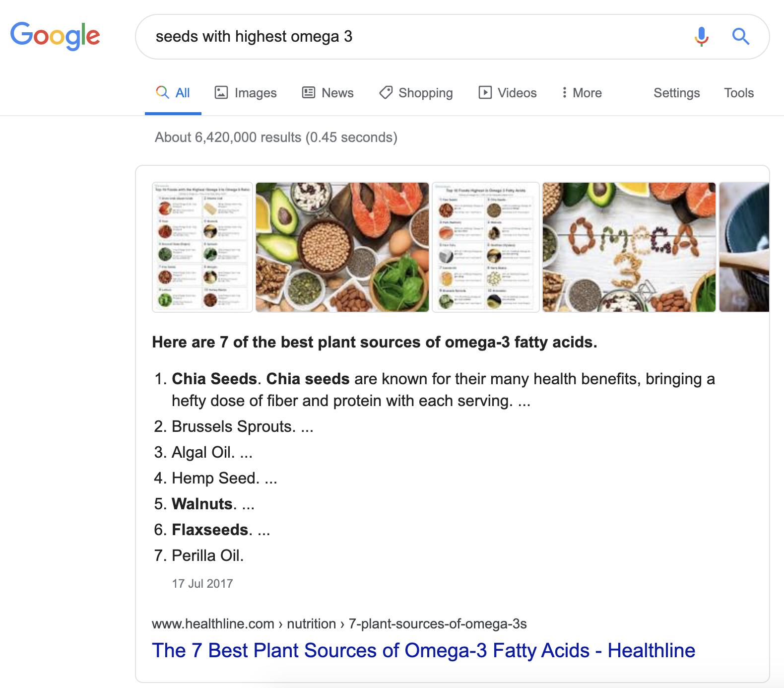784x688 pixels.
Task: Open the Settings menu
Action: [677, 93]
